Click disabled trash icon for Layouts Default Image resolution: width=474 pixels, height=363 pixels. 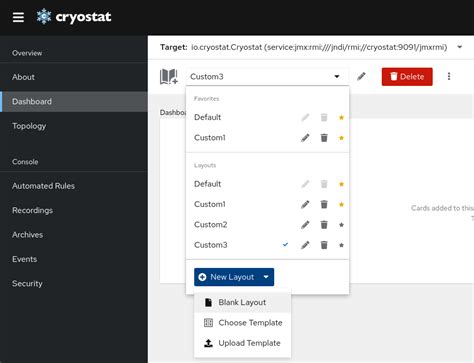tap(324, 184)
